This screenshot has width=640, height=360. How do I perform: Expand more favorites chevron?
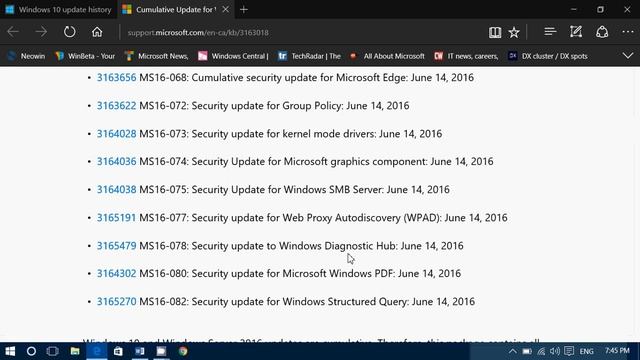pos(628,56)
